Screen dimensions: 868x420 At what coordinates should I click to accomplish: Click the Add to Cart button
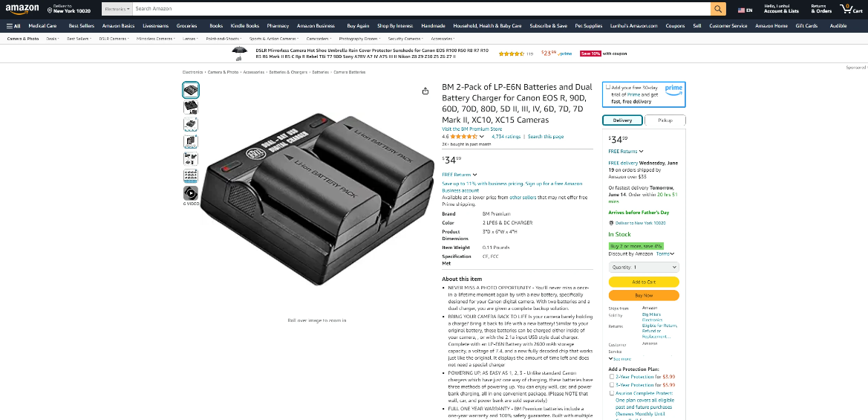pos(643,282)
